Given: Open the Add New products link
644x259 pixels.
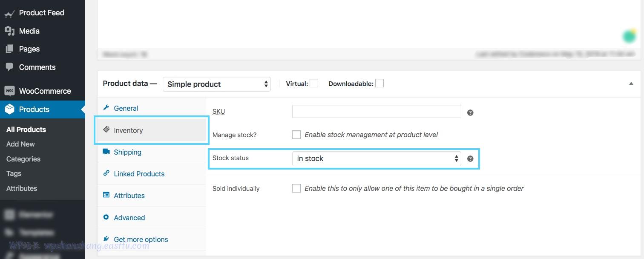Looking at the screenshot, I should [x=20, y=144].
